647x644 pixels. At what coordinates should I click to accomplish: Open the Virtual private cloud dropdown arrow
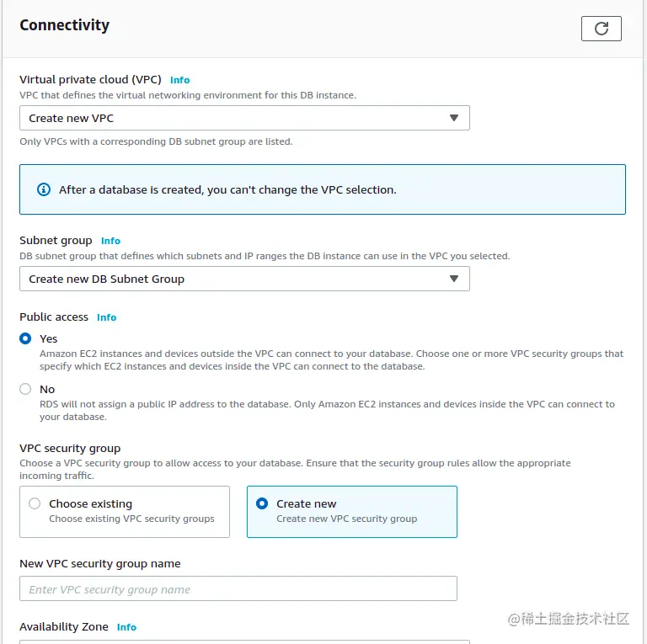453,119
